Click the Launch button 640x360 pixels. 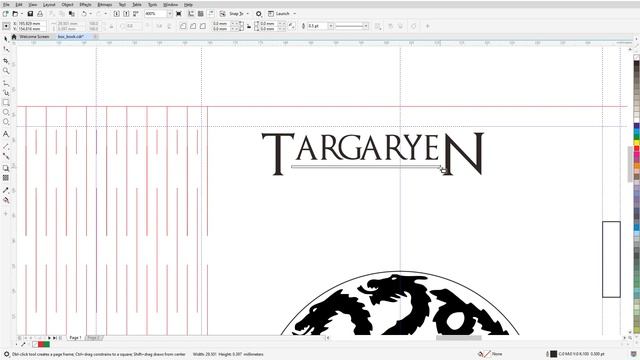(279, 14)
